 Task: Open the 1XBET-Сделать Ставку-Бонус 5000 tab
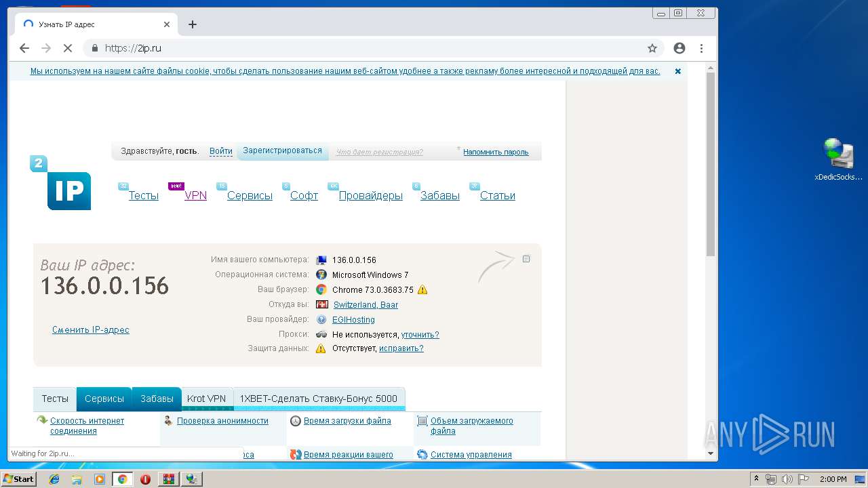[319, 399]
